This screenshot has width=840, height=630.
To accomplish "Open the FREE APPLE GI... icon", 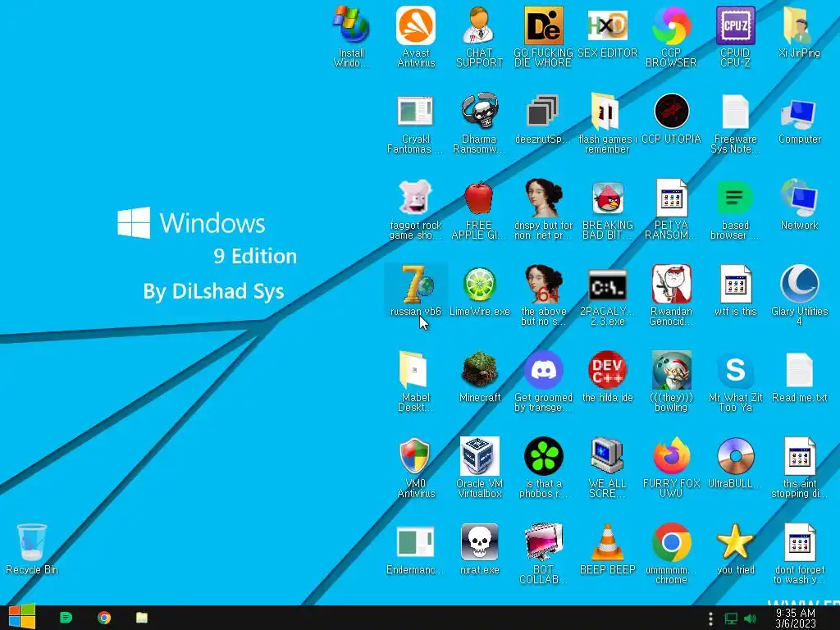I will coord(479,209).
